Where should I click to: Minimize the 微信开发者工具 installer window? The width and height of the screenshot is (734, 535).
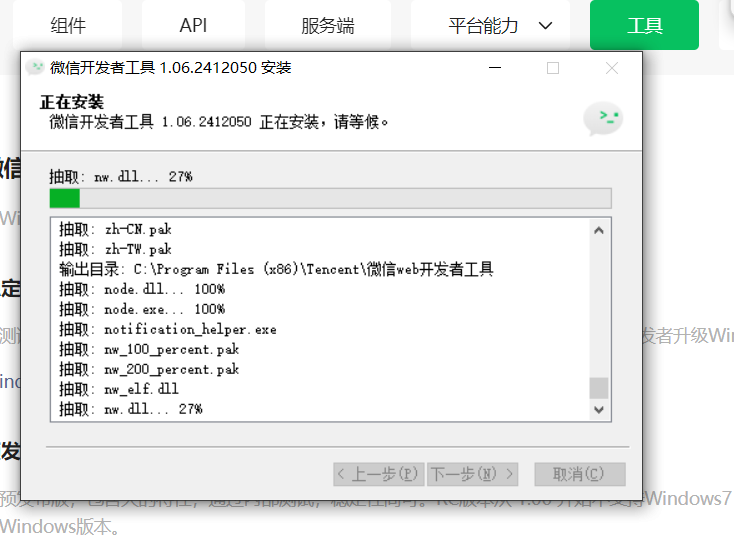coord(495,68)
